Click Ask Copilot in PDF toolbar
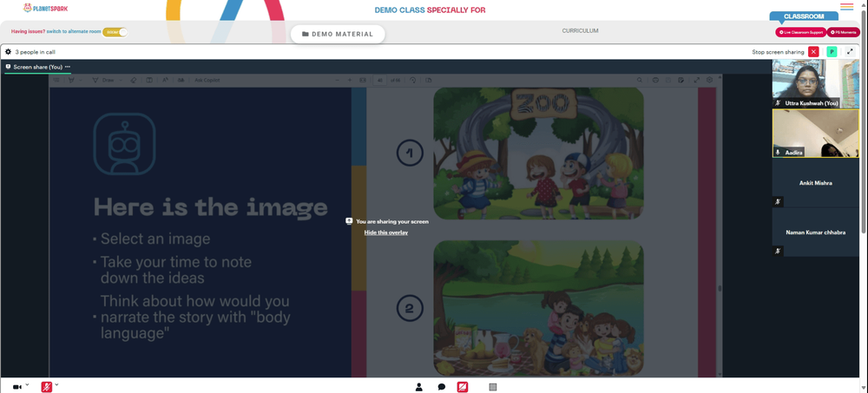868x393 pixels. [x=207, y=81]
